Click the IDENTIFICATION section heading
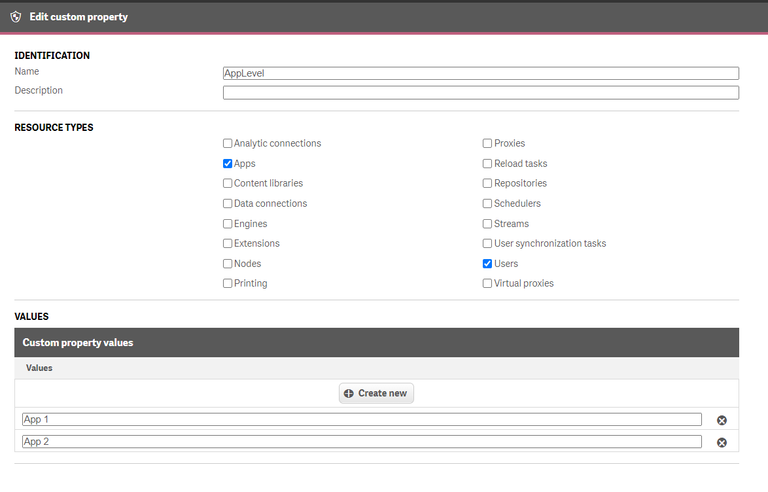 point(52,55)
